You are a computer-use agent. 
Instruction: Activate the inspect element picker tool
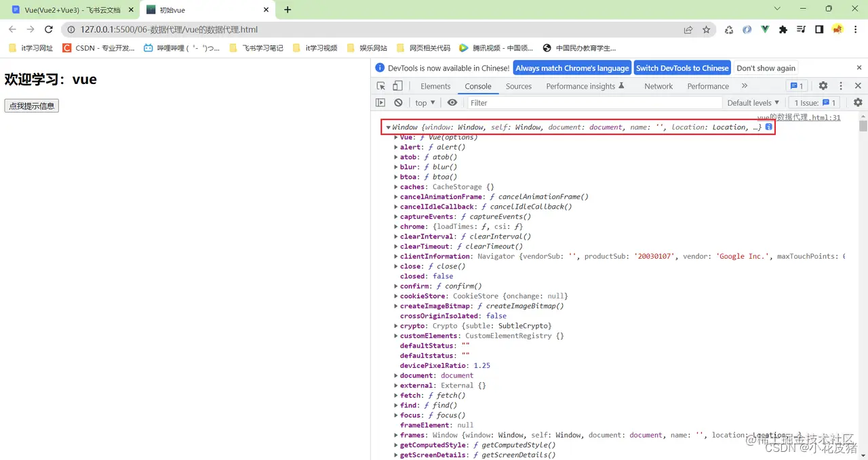pos(381,86)
